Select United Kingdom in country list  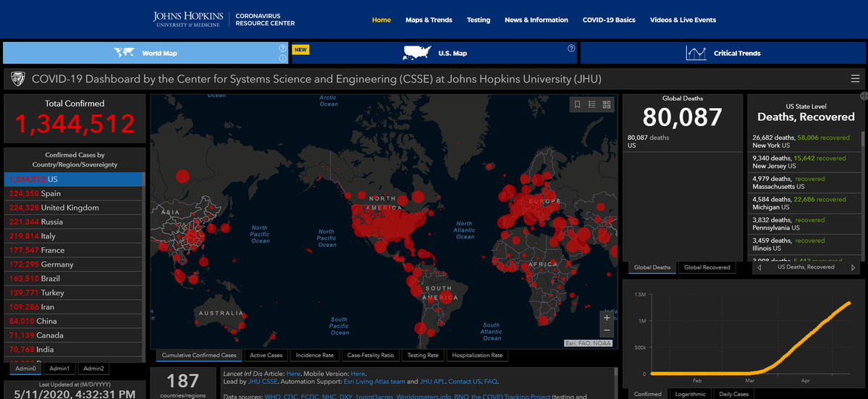coord(73,208)
